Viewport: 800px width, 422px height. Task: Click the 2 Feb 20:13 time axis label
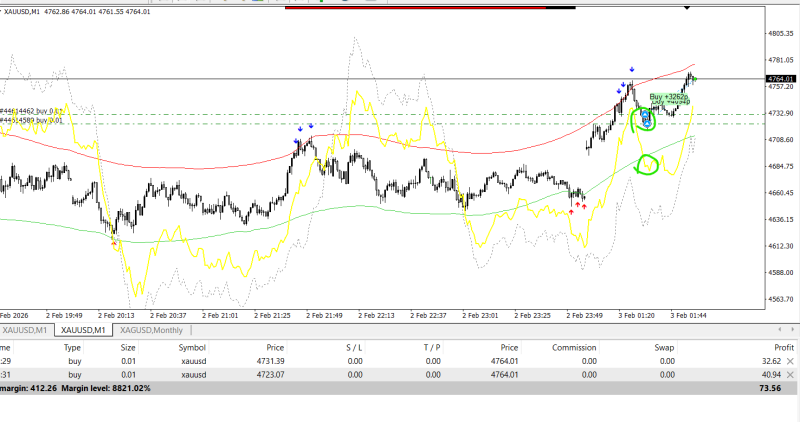(116, 315)
